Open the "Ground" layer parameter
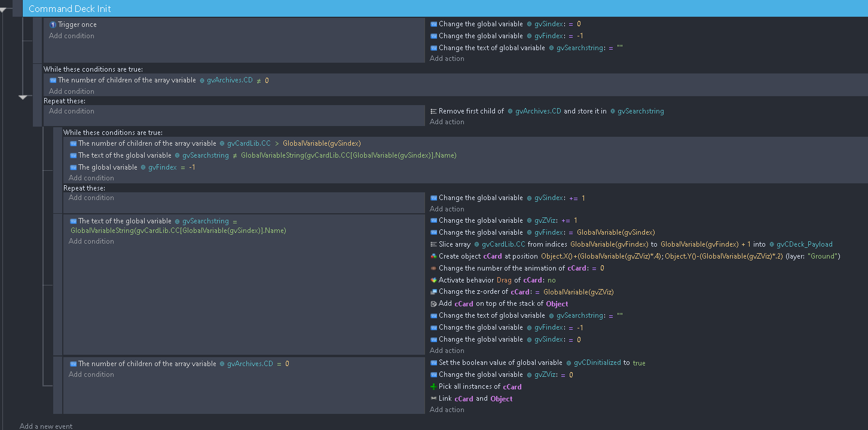The image size is (868, 430). pyautogui.click(x=823, y=256)
